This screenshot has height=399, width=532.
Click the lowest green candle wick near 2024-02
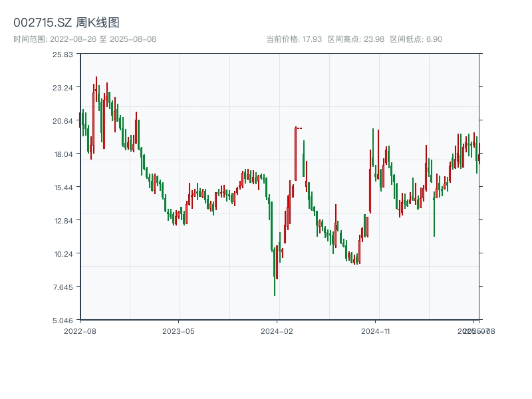coord(275,291)
